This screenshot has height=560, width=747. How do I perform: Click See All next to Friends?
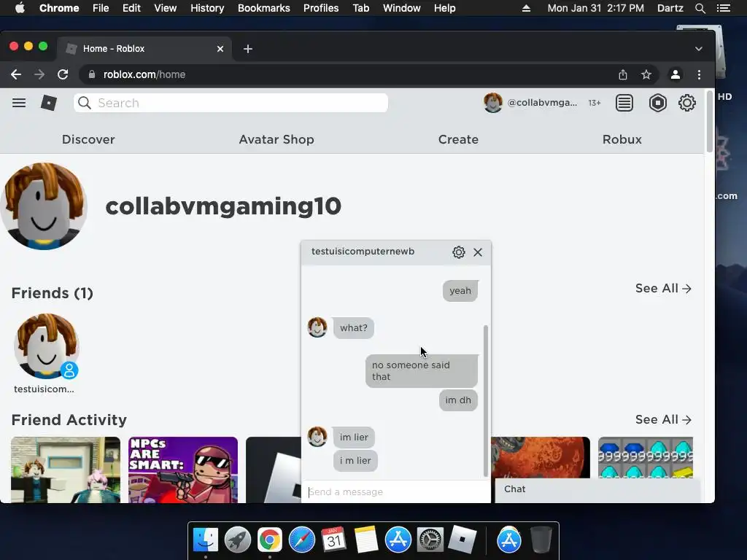[x=663, y=289]
